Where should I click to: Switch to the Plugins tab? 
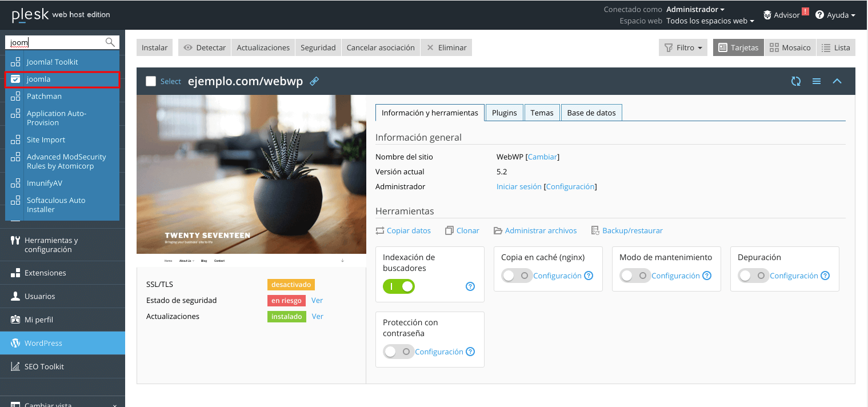(x=504, y=113)
